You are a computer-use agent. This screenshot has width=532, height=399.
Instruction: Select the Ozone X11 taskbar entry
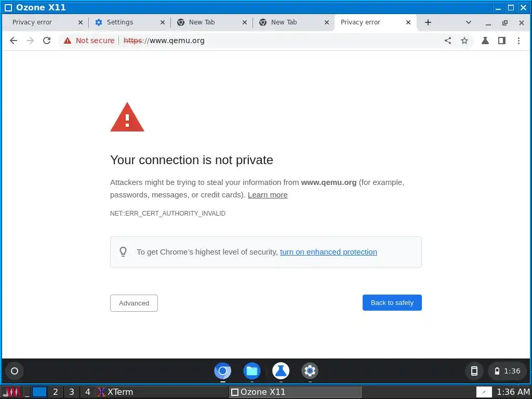click(295, 392)
